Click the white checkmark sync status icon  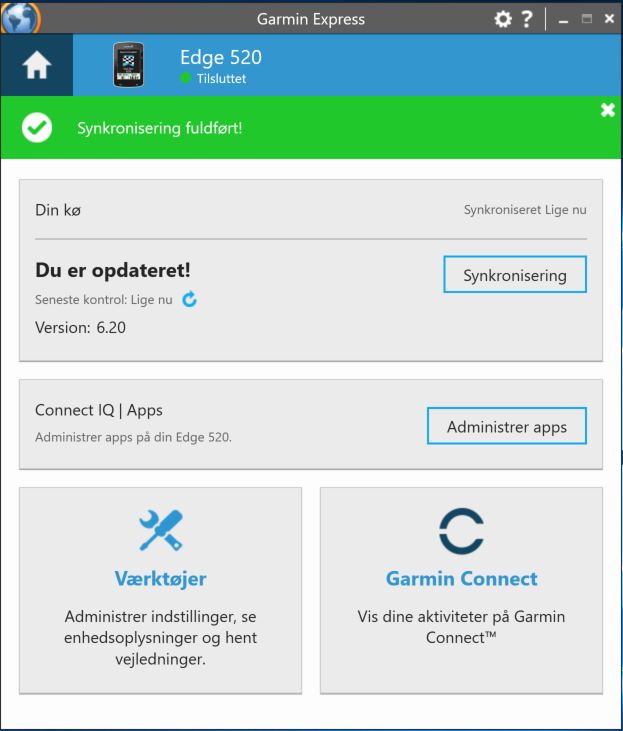[x=37, y=128]
